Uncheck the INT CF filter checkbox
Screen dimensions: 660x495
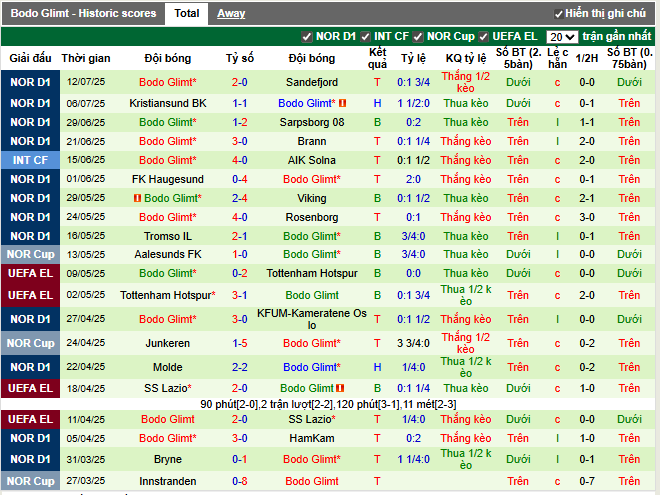coord(365,37)
